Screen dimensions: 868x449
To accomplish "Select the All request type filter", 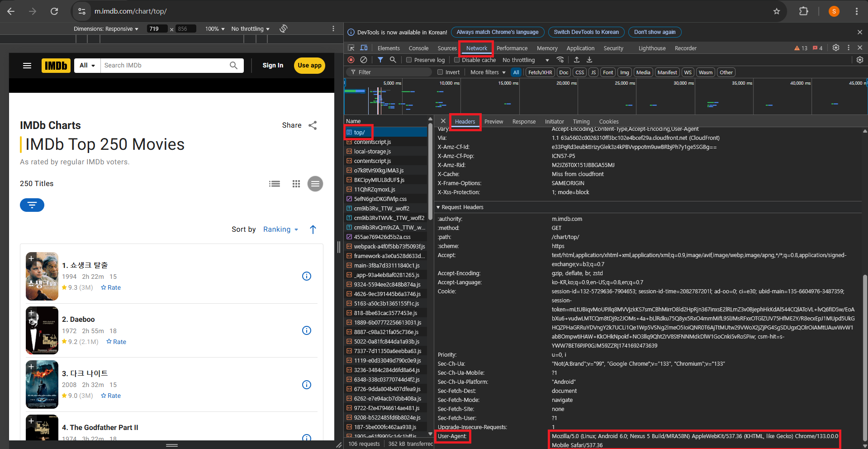I will click(x=516, y=72).
